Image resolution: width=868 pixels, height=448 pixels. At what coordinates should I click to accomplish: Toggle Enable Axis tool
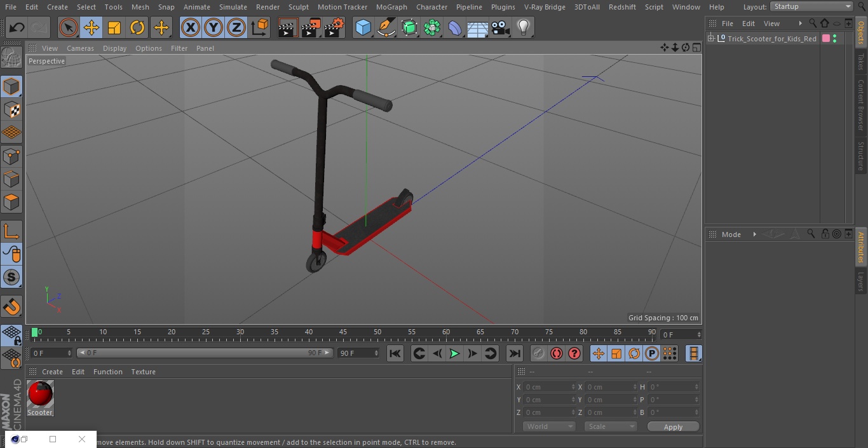click(x=11, y=231)
